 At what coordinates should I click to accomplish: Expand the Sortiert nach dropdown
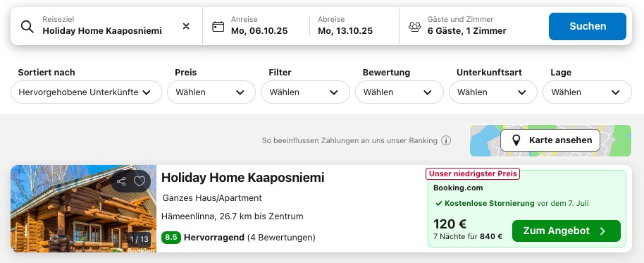point(86,92)
